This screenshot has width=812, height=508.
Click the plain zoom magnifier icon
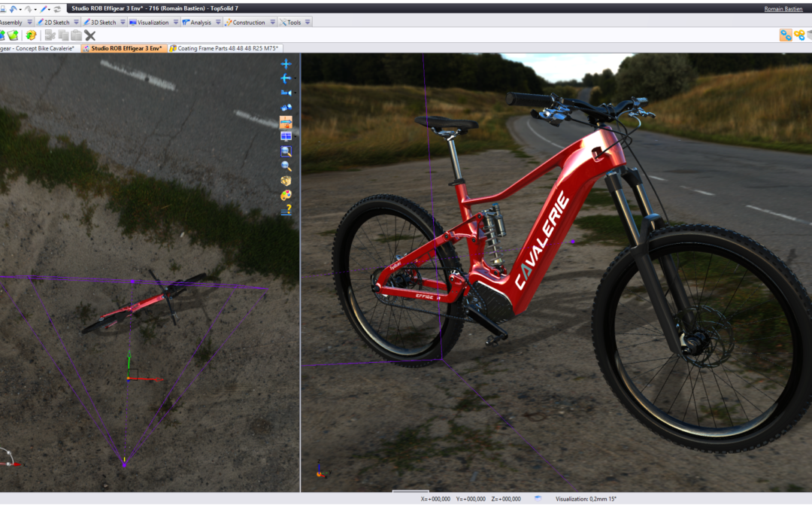[286, 166]
